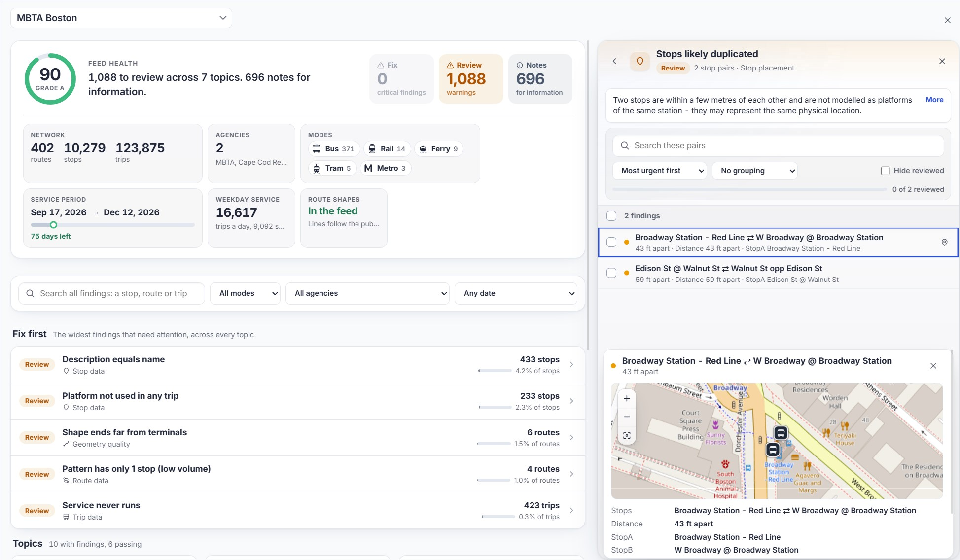Click the service period progress slider

(x=113, y=225)
